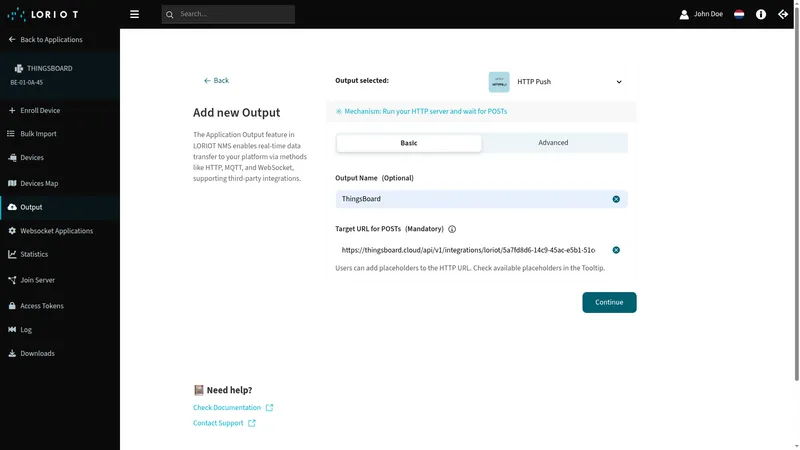Click the Need help book icon

point(199,390)
